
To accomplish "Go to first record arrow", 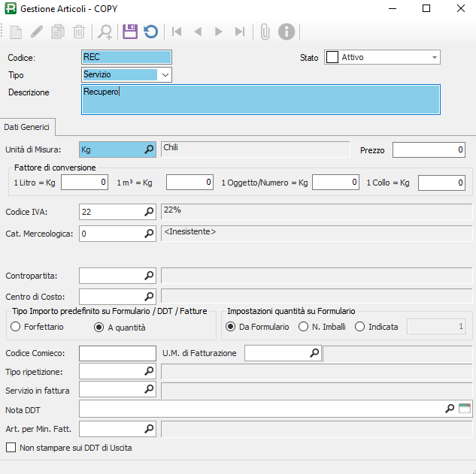I will point(177,32).
